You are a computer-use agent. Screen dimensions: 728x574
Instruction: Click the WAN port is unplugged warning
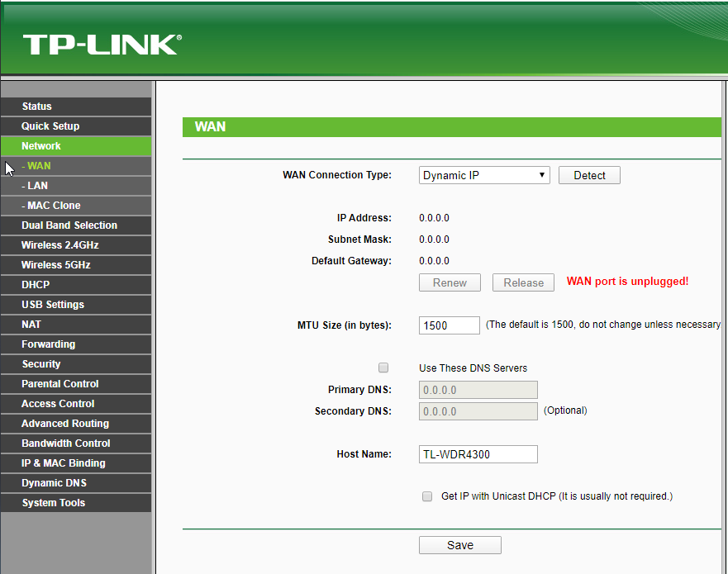[x=627, y=281]
